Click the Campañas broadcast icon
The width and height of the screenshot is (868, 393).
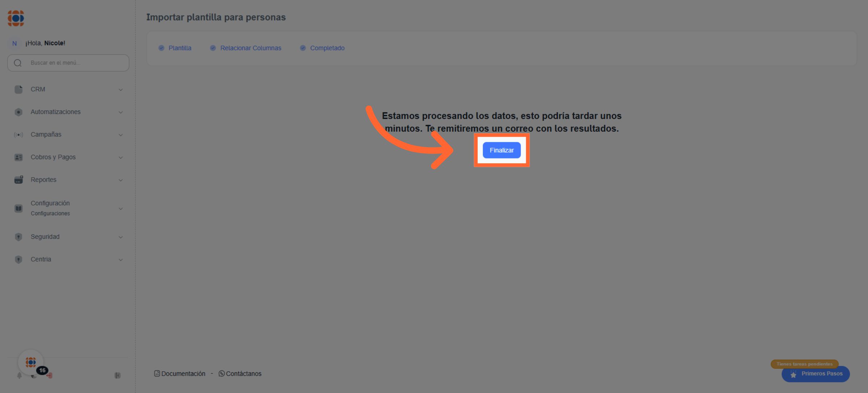[x=18, y=135]
